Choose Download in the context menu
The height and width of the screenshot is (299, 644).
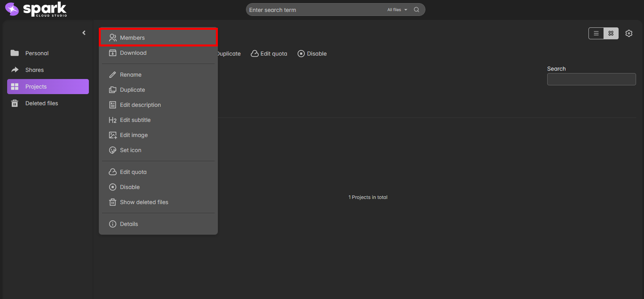point(133,53)
